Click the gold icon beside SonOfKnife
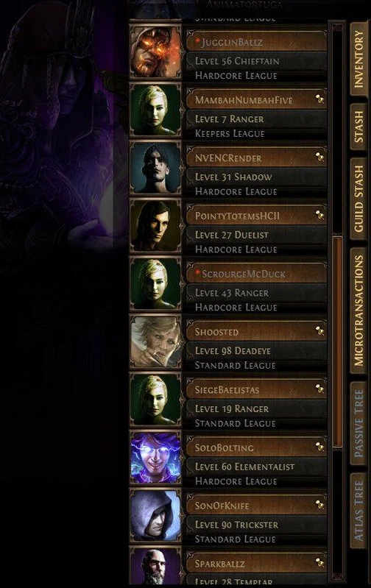Screen dimensions: 371x588 pos(319,504)
